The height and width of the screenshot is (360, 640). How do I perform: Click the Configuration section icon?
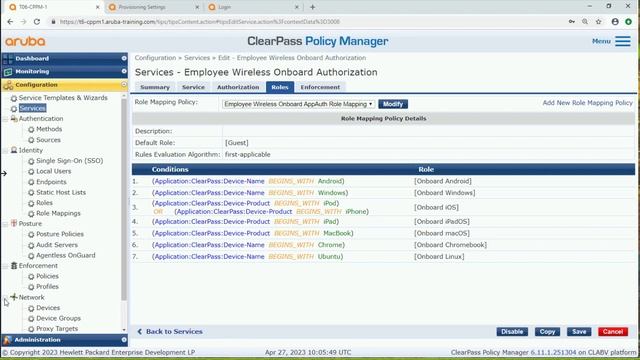[x=8, y=85]
